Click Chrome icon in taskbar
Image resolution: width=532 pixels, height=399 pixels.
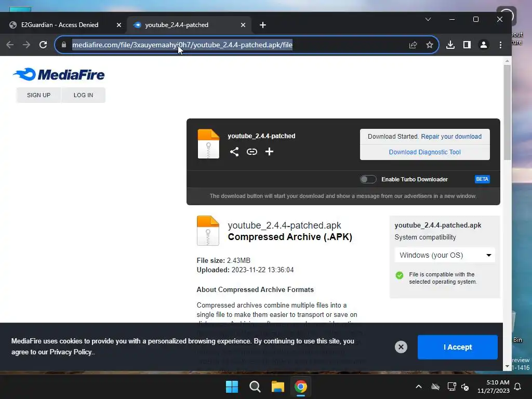[301, 387]
